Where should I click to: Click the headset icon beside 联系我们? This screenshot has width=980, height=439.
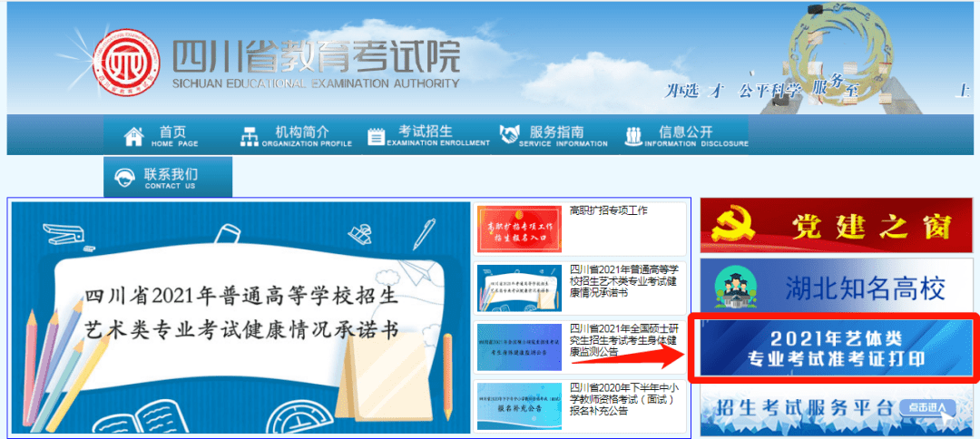pos(125,178)
